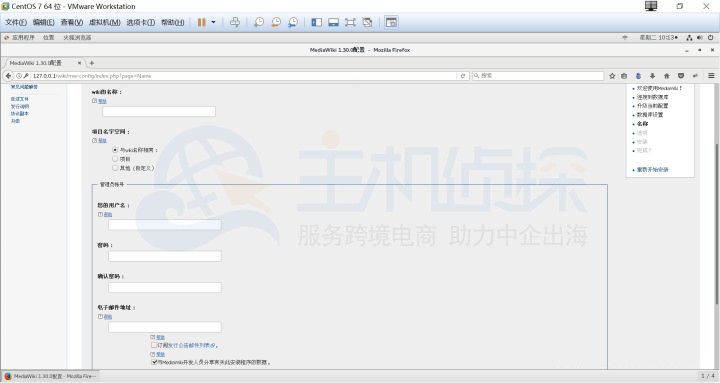Open the VMware 帮助(H) menu
This screenshot has width=720, height=383.
point(173,22)
